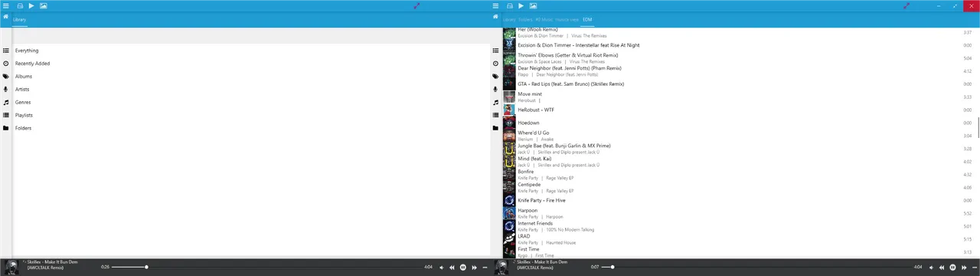Rewind playback in left window player

coord(452,268)
